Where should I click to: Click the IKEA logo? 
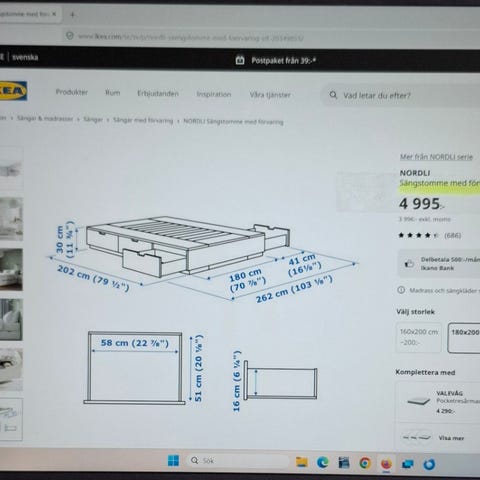click(13, 91)
